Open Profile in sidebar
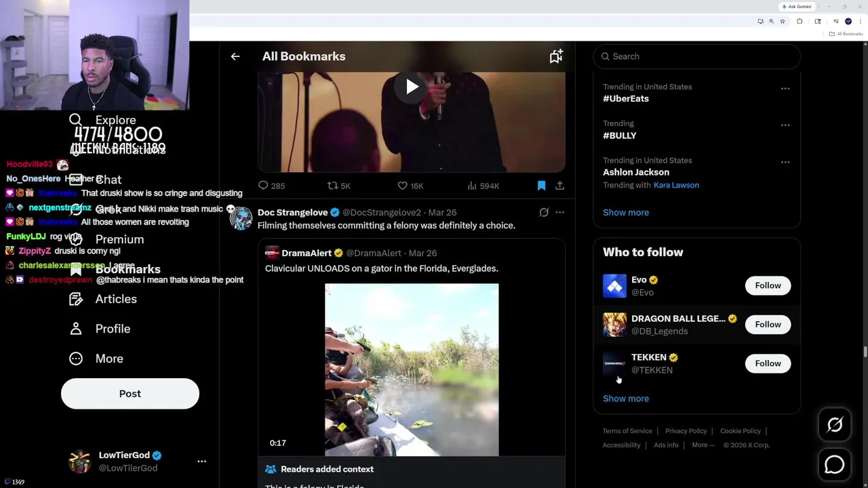The height and width of the screenshot is (488, 868). 100,329
